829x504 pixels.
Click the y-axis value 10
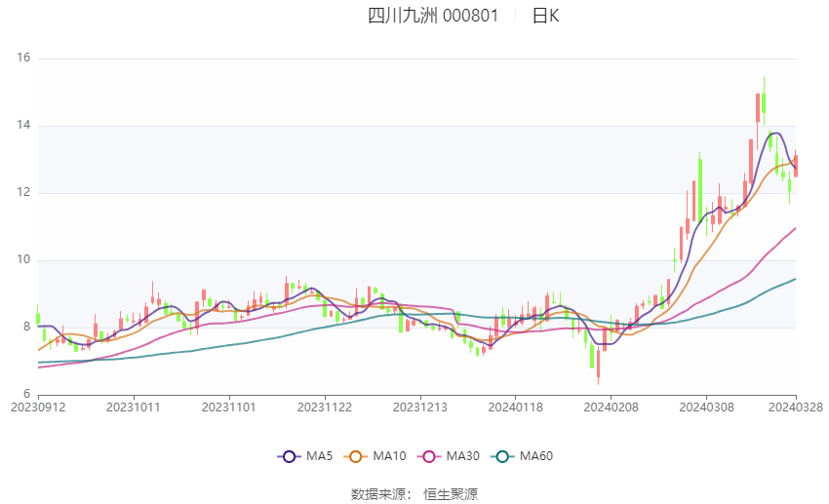[x=23, y=259]
